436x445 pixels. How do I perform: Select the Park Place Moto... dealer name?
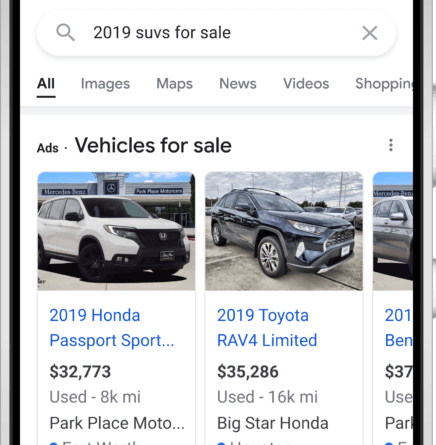[x=117, y=423]
